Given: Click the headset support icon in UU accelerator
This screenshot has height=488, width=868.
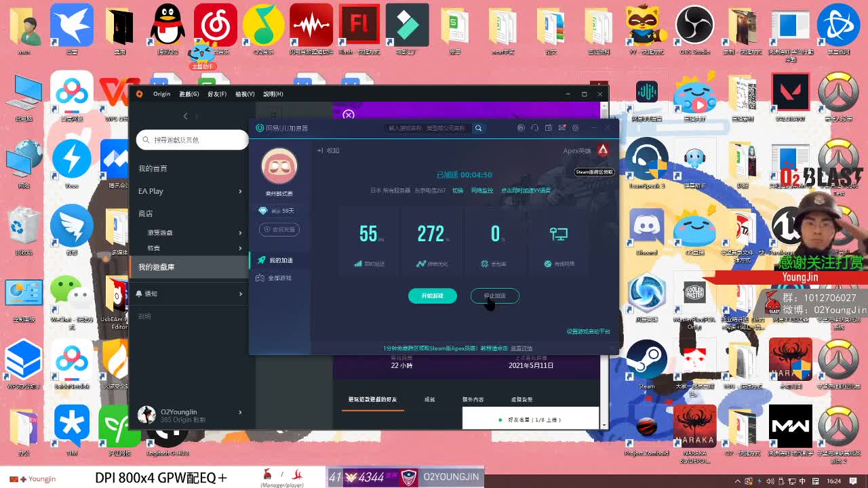Looking at the screenshot, I should click(x=534, y=128).
